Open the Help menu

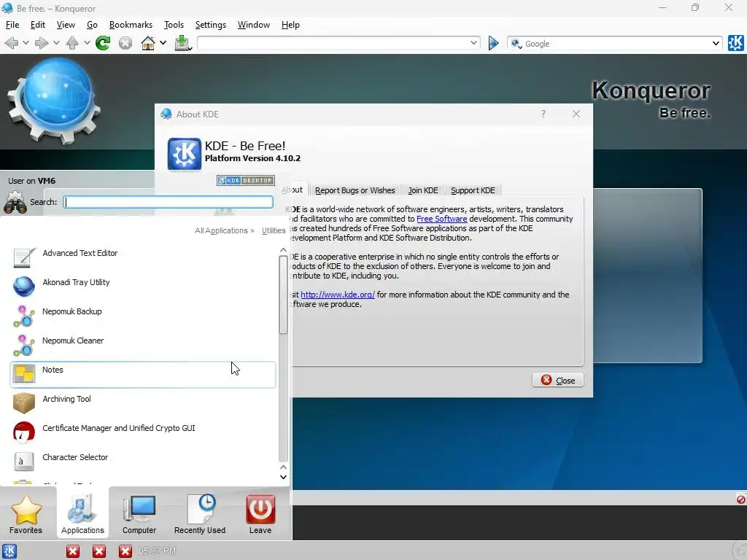(x=290, y=25)
